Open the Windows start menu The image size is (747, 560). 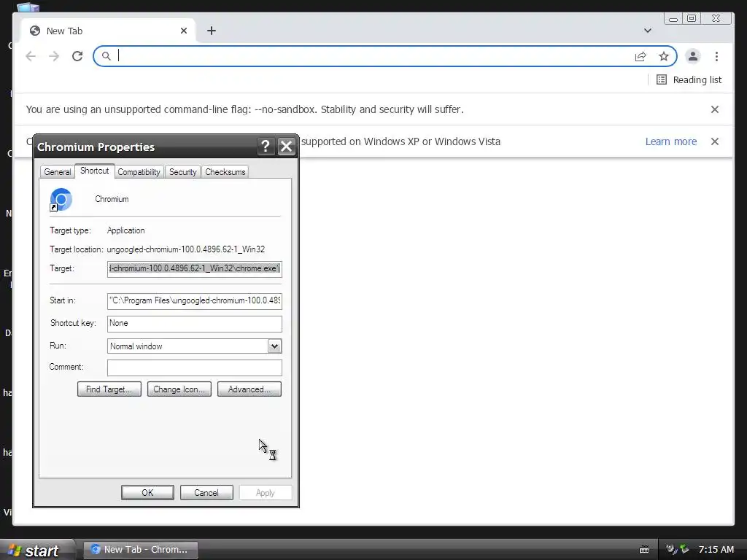click(x=37, y=551)
